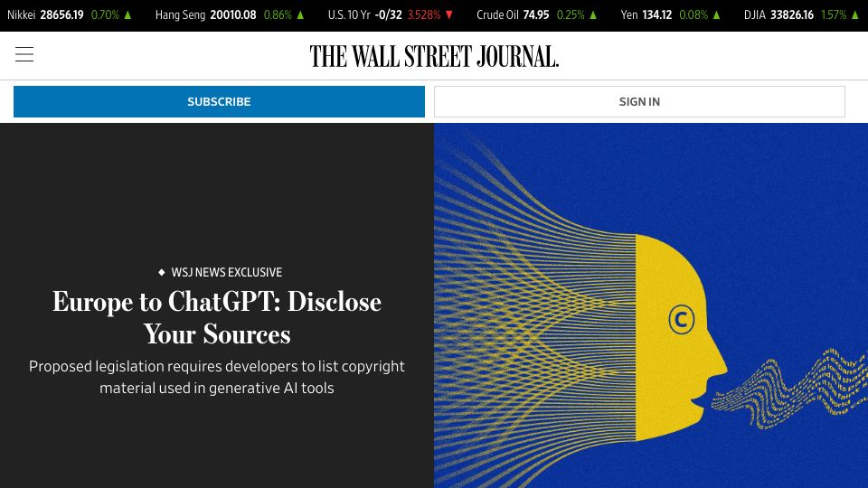Open the Nikkei index ticker

[70, 15]
